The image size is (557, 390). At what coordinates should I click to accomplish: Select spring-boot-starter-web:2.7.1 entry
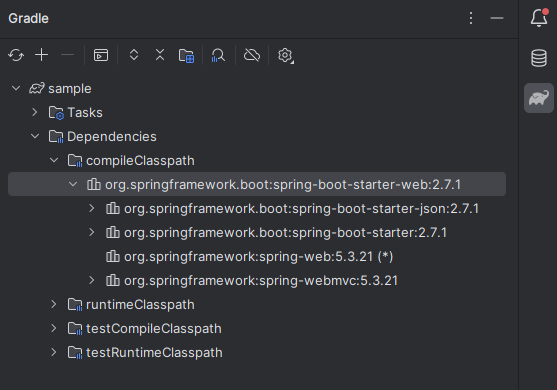tap(256, 184)
